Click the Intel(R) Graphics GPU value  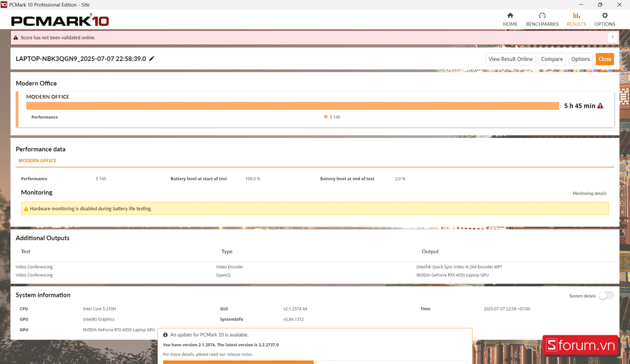click(x=99, y=319)
